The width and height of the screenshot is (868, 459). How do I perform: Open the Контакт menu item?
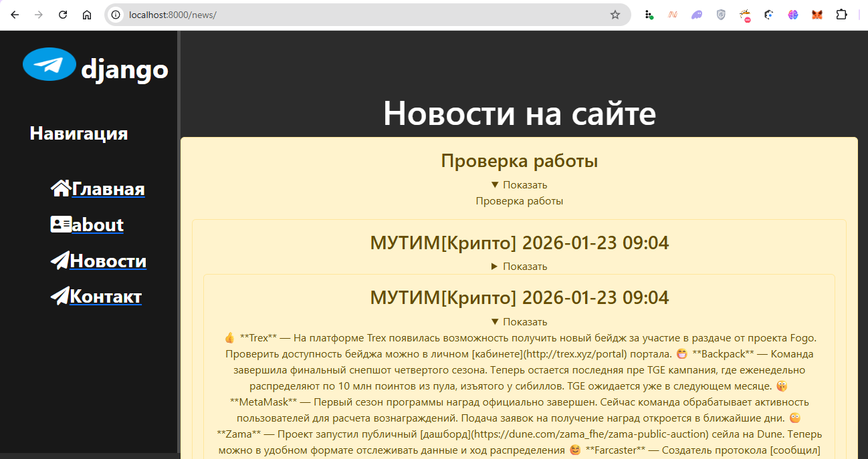point(106,295)
